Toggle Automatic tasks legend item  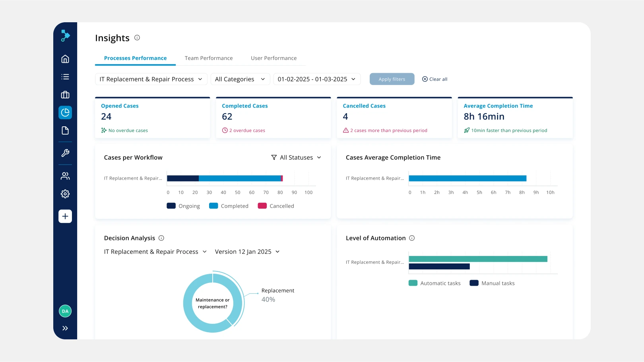point(435,283)
